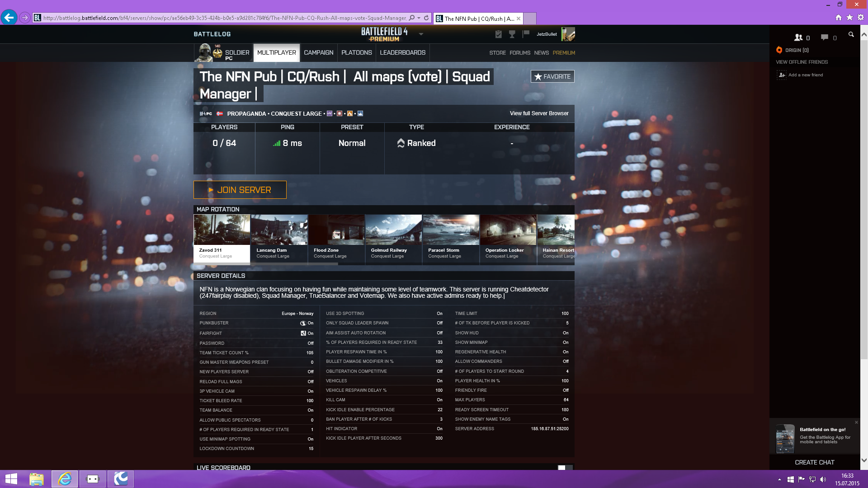868x488 pixels.
Task: Click the Battlelog logo
Action: (x=212, y=34)
